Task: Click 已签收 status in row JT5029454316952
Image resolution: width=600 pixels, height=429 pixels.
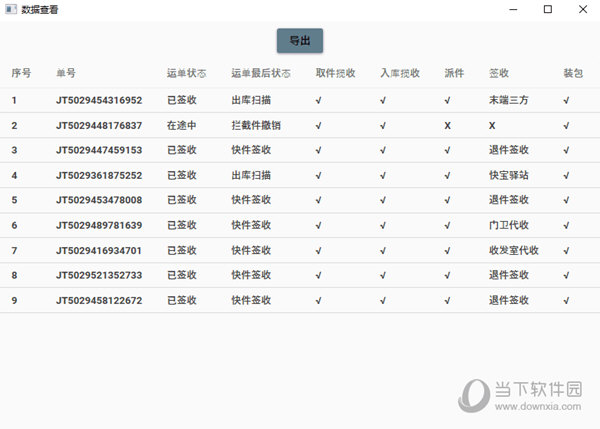Action: (182, 100)
